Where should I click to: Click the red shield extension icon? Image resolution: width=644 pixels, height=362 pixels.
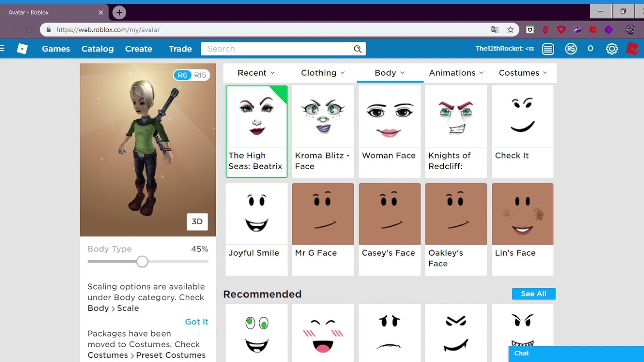point(561,30)
